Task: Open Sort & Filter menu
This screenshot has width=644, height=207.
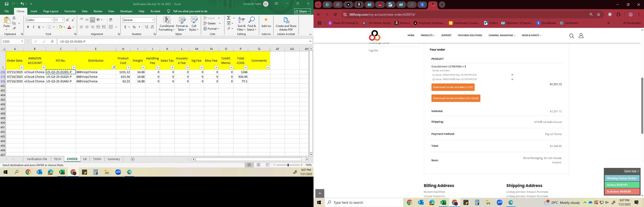Action: [x=241, y=24]
